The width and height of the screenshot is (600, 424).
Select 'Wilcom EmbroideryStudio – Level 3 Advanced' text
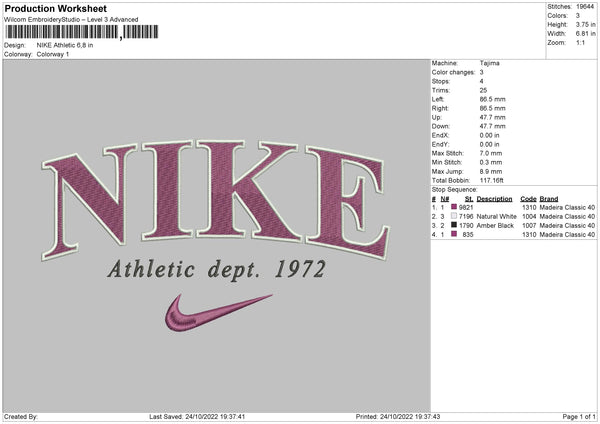click(x=71, y=20)
